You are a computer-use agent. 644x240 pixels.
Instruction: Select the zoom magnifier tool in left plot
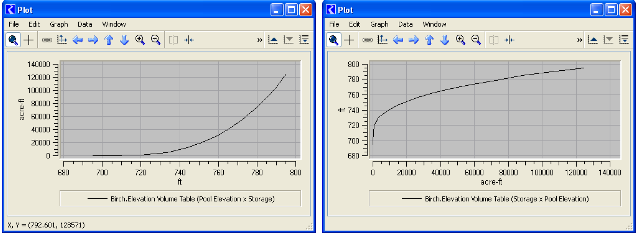click(13, 40)
